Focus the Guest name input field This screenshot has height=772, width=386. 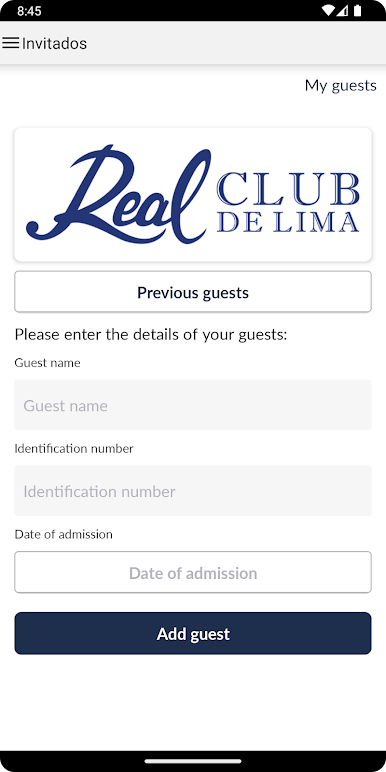pos(193,405)
